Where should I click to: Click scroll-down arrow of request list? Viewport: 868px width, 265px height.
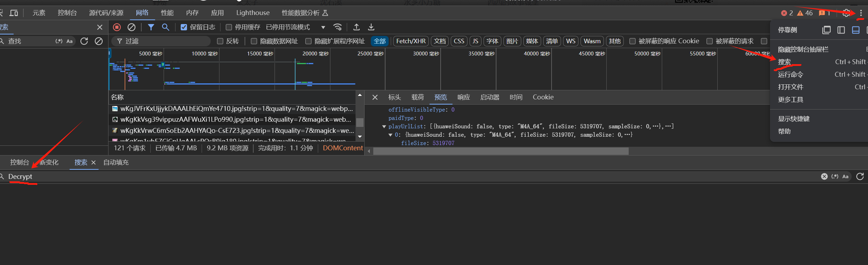point(360,137)
